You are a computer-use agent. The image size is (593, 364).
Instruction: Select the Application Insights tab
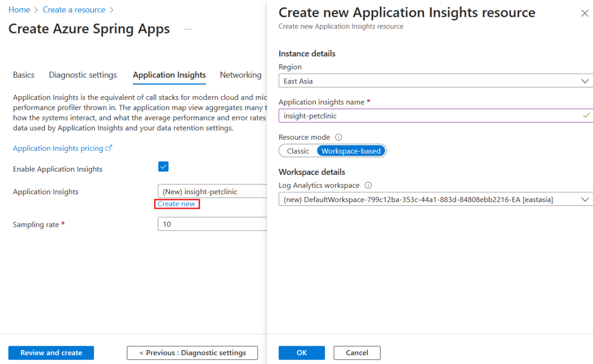click(169, 75)
